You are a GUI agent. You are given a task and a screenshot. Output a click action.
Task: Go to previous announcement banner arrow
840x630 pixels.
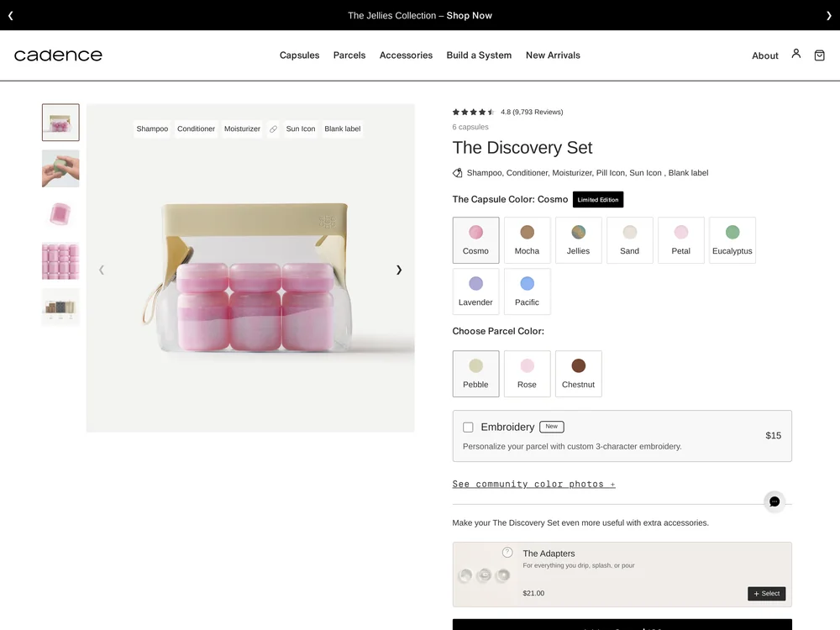[11, 15]
